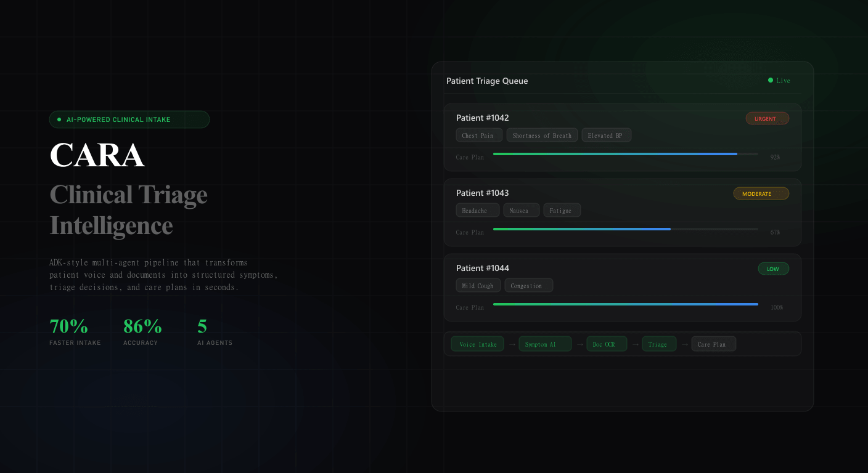Select the Shortness of Breath tag
This screenshot has height=473, width=868.
pyautogui.click(x=542, y=135)
